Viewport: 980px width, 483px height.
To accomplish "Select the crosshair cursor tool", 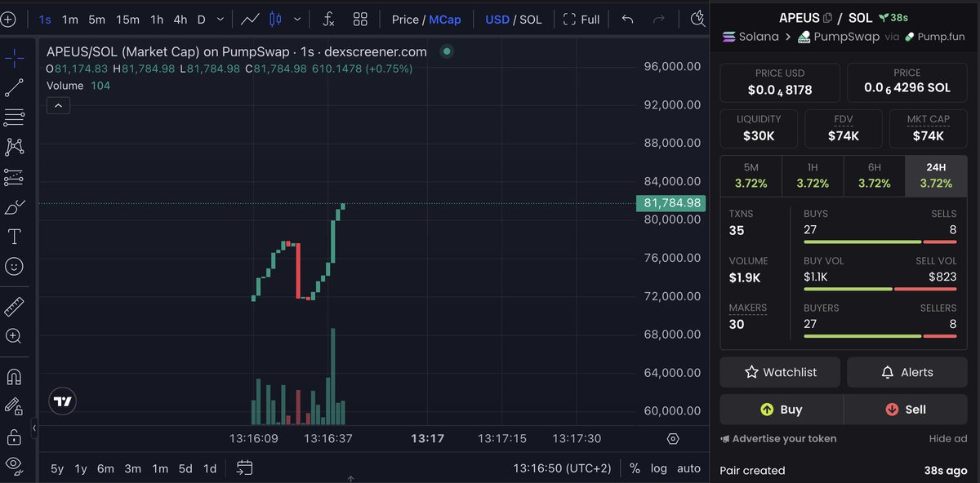I will pos(14,58).
